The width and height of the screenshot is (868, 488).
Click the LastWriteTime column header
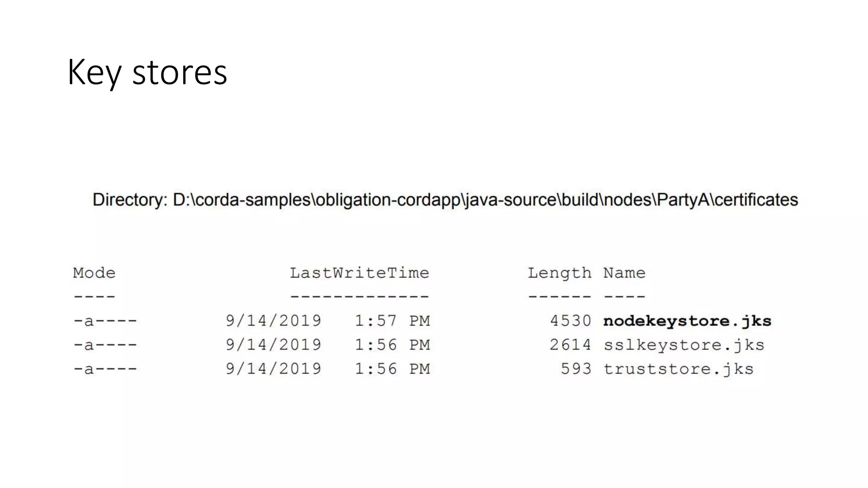359,273
